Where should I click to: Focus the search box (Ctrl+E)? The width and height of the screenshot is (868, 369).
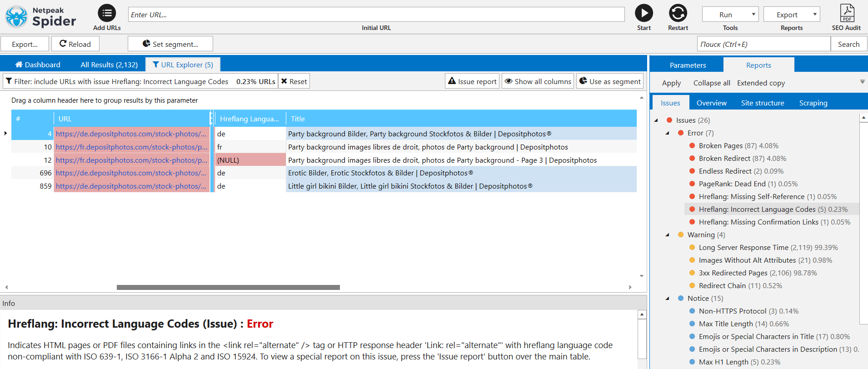(763, 44)
